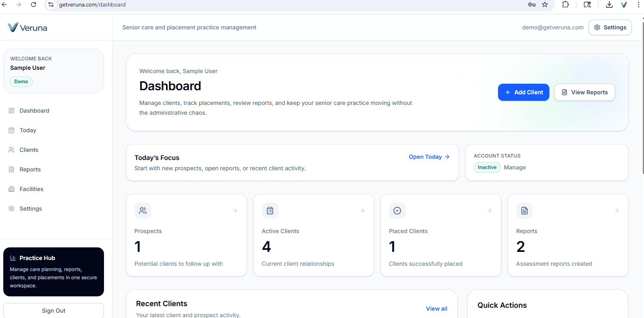
Task: Click View all in Recent Clients
Action: point(436,309)
